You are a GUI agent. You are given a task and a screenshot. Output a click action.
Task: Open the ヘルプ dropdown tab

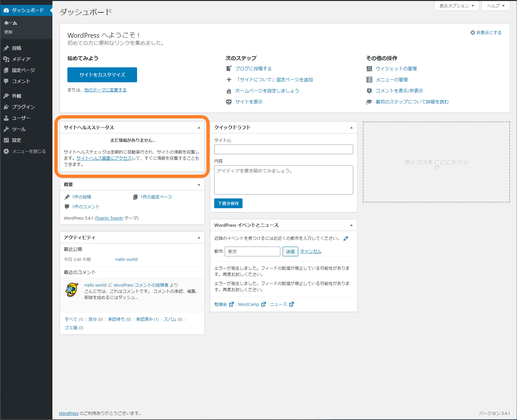496,6
